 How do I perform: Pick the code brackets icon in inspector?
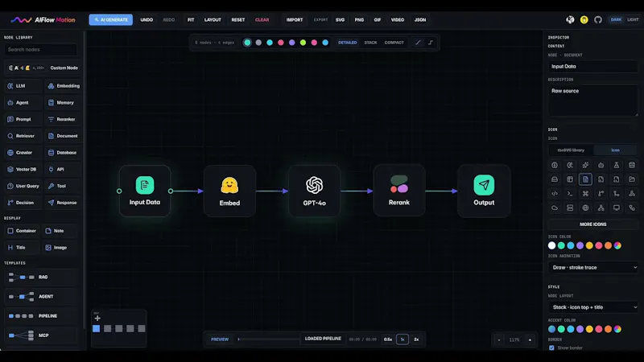pos(555,193)
